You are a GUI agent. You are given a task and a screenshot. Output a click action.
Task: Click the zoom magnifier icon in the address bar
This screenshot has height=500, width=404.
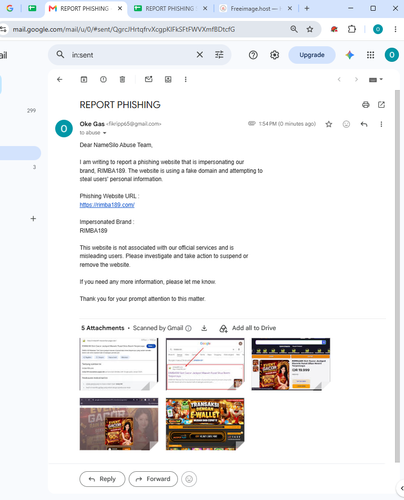[x=294, y=29]
